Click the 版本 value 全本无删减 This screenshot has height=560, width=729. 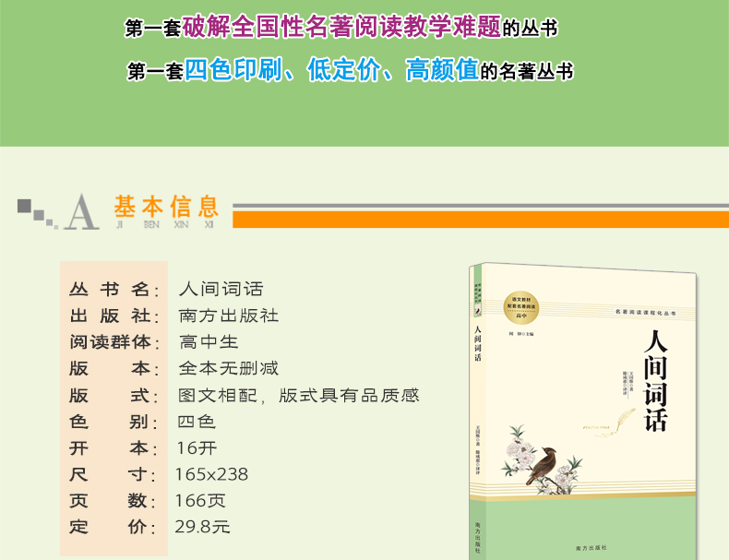[x=228, y=368]
